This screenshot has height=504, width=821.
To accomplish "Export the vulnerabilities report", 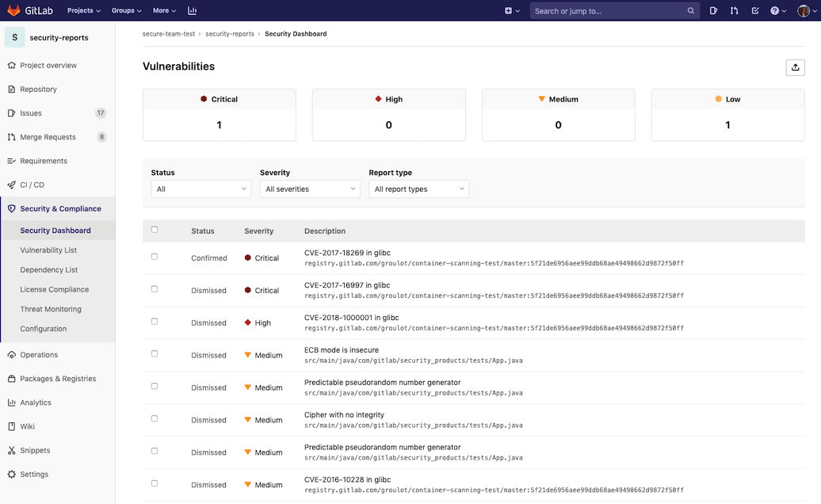I will (795, 67).
